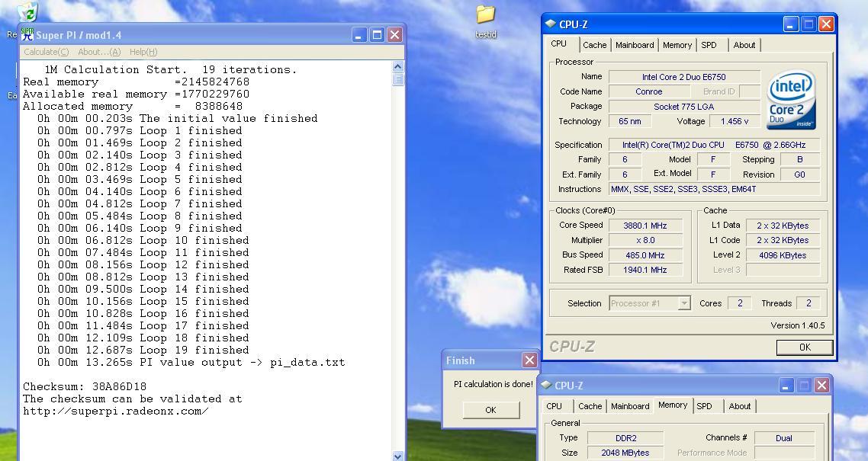Click the Allocated memory = 8388648 line
The image size is (868, 461).
133,106
